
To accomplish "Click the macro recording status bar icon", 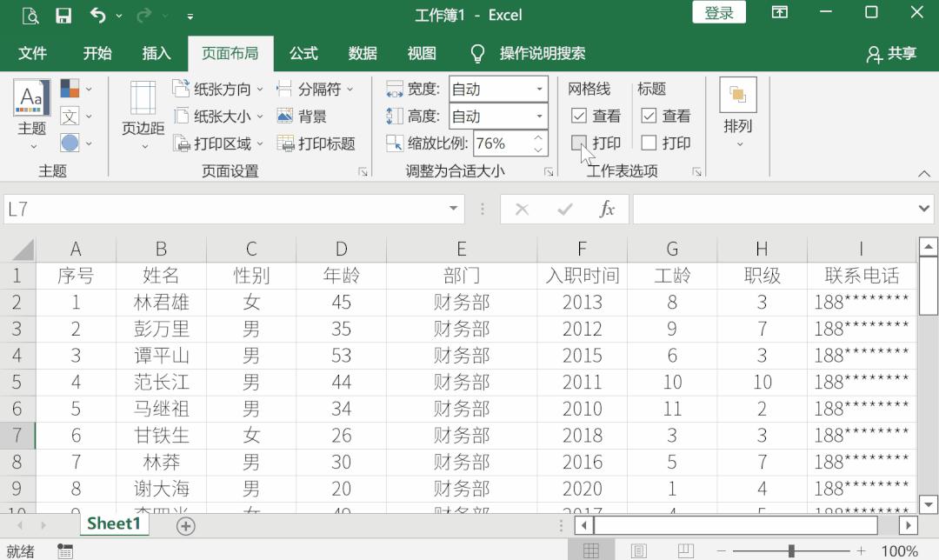I will [x=64, y=550].
